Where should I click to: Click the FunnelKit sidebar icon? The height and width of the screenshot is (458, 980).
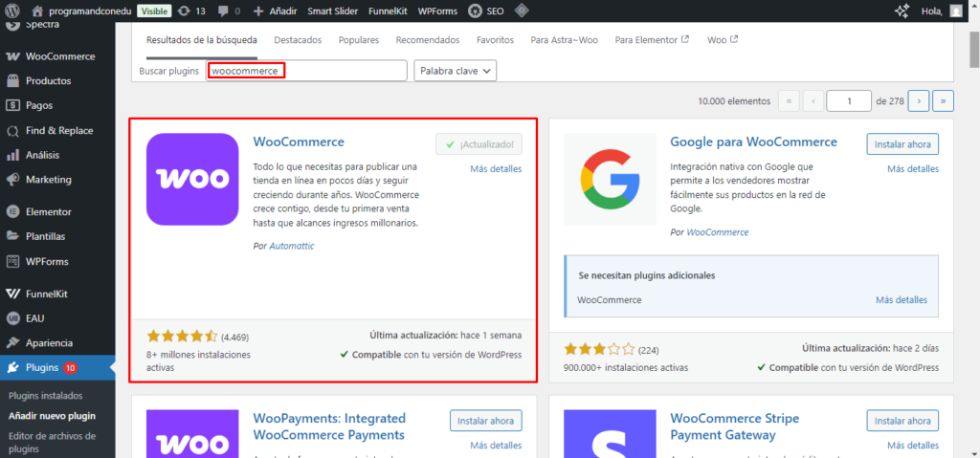pyautogui.click(x=13, y=294)
